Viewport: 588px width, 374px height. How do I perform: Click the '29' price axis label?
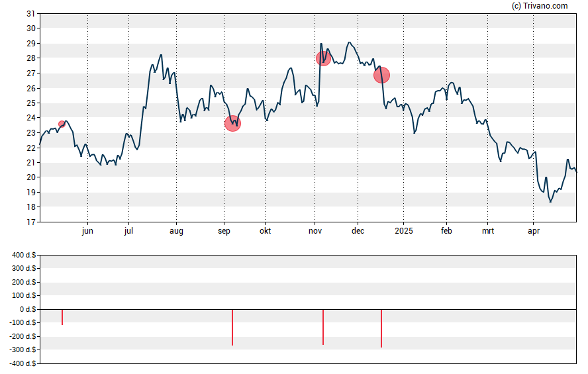coord(31,44)
